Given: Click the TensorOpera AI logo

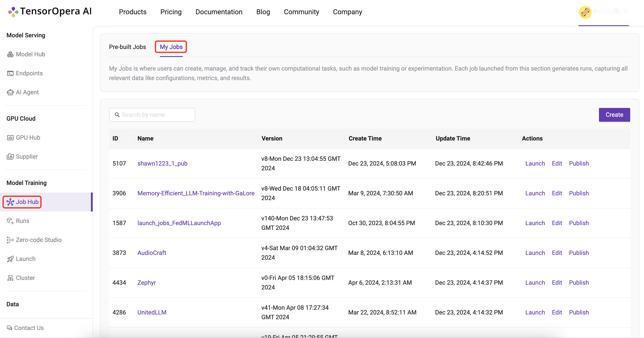Looking at the screenshot, I should [50, 11].
